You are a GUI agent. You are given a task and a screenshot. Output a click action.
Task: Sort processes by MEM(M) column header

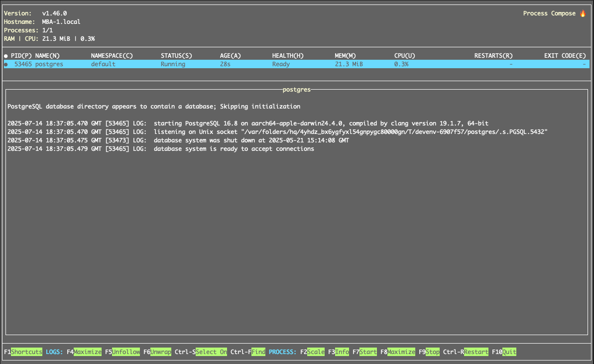coord(345,56)
